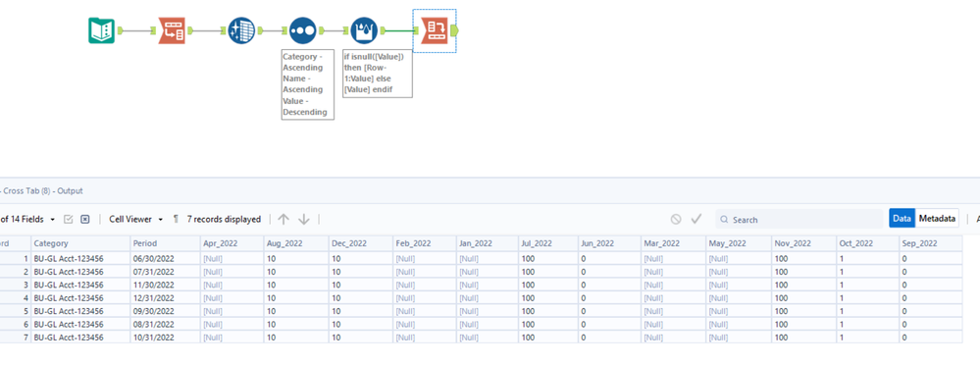Click Category cell in record 4
The height and width of the screenshot is (365, 980).
click(79, 297)
